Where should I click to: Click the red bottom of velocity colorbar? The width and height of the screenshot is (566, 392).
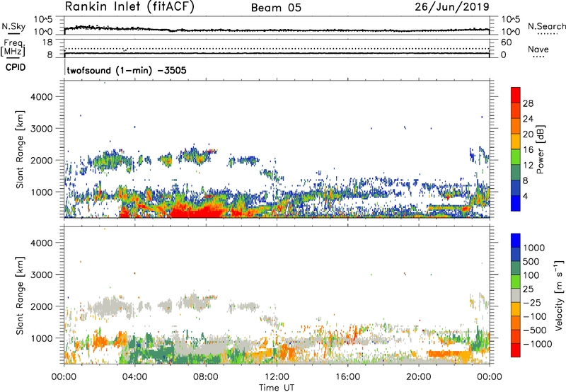pos(516,350)
